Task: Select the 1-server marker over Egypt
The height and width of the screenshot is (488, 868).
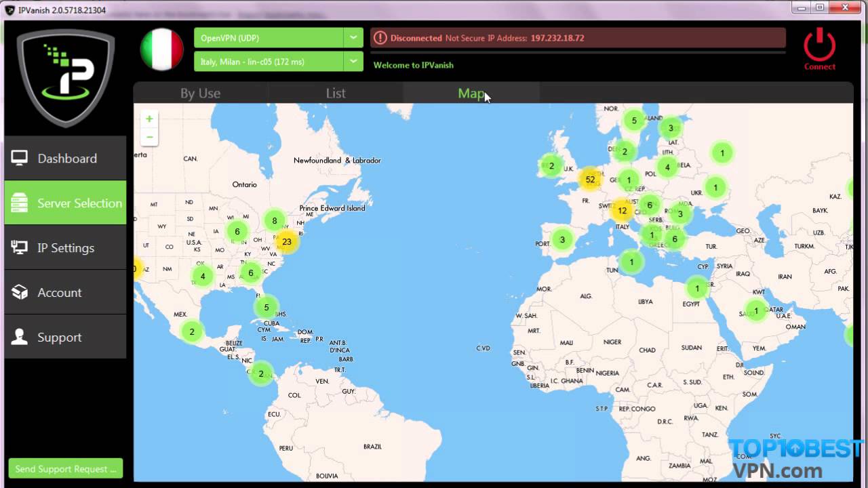Action: [697, 288]
